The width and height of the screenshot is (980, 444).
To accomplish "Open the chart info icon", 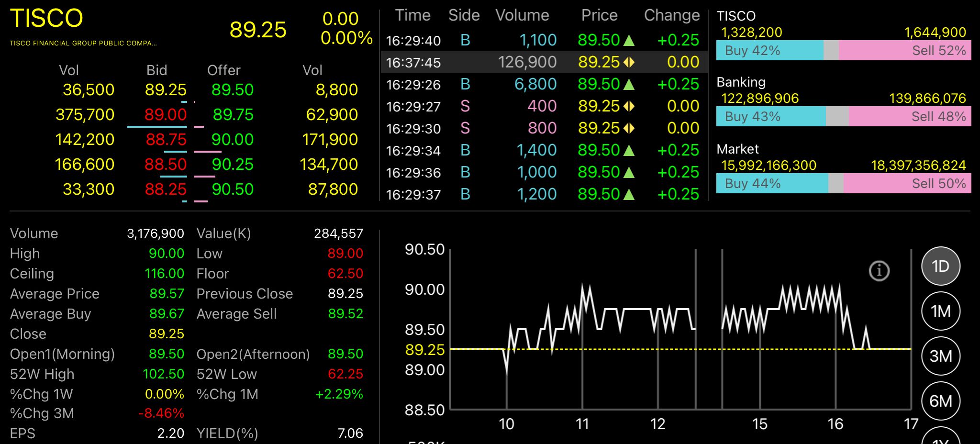I will (879, 271).
